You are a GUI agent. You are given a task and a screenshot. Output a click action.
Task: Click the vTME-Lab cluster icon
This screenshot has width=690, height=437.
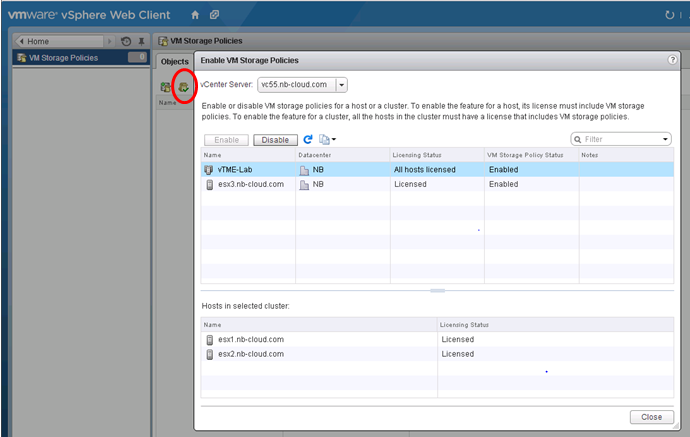(209, 169)
